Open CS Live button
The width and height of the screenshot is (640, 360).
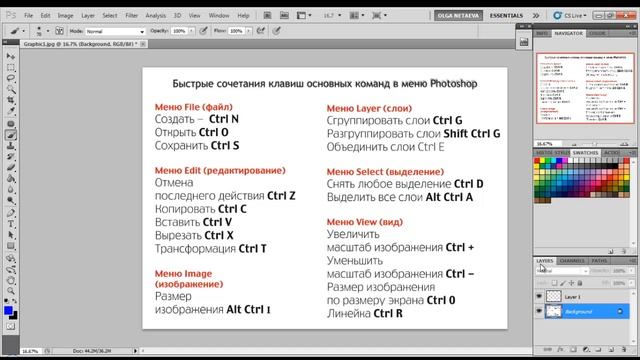[x=570, y=16]
